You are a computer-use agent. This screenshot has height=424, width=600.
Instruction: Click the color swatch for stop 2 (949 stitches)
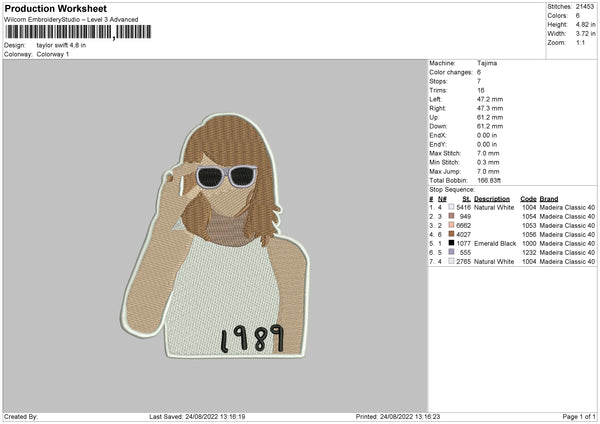[x=452, y=216]
